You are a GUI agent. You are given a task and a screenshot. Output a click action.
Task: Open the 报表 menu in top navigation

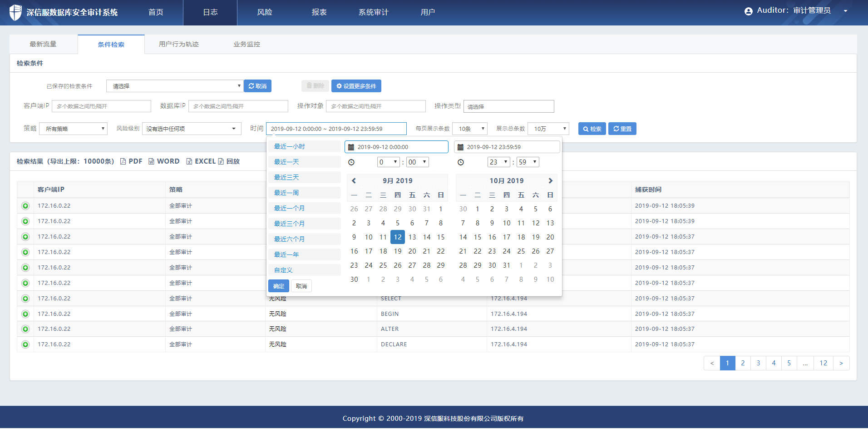tap(319, 12)
